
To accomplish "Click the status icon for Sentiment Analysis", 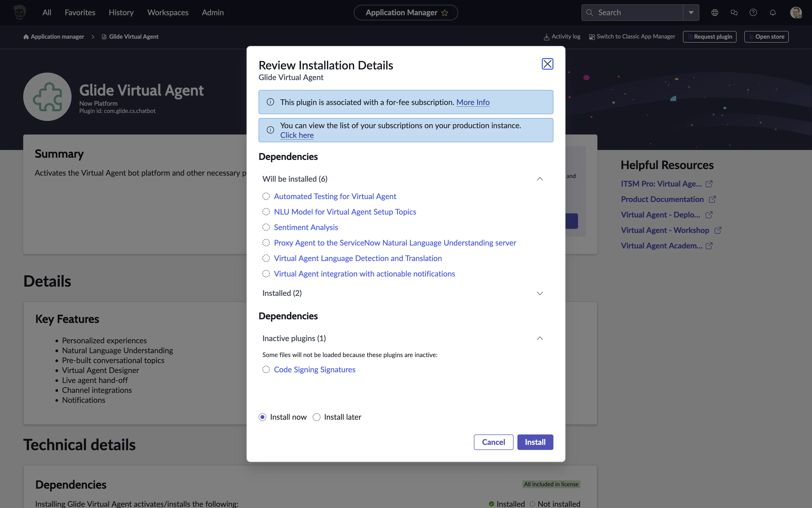I will point(266,227).
